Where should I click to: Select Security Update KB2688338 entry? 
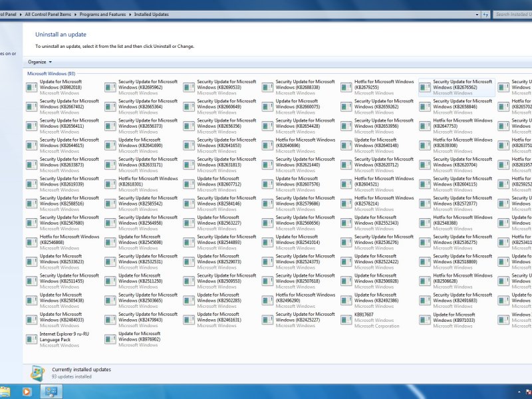pyautogui.click(x=299, y=88)
